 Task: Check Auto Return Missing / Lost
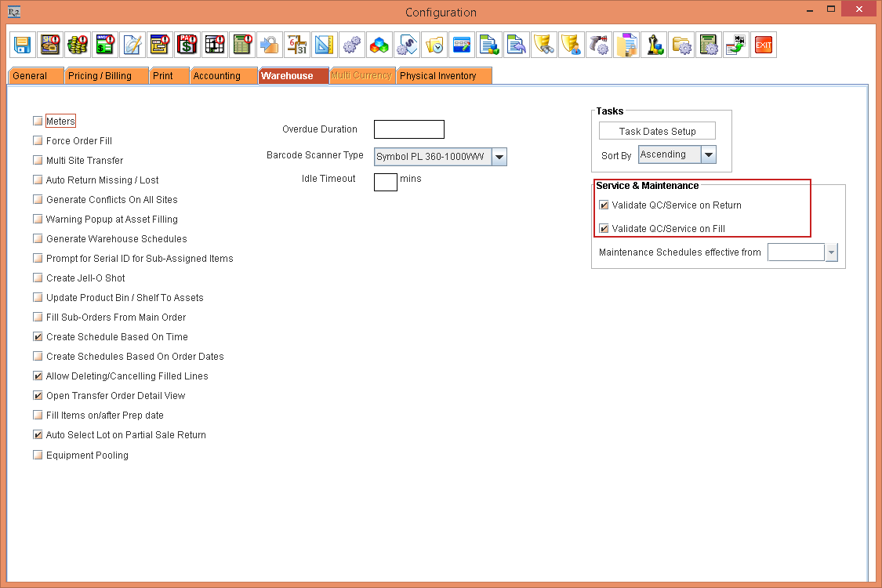click(38, 180)
